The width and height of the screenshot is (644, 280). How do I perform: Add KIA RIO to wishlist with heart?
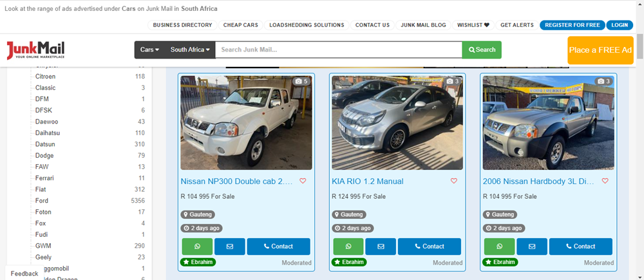(453, 182)
